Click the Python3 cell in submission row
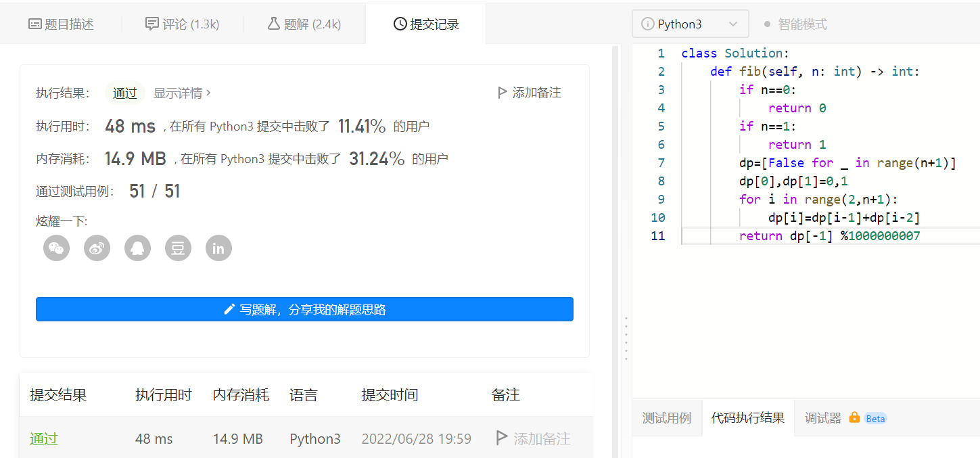Screen dimensions: 980x458 click(315, 438)
